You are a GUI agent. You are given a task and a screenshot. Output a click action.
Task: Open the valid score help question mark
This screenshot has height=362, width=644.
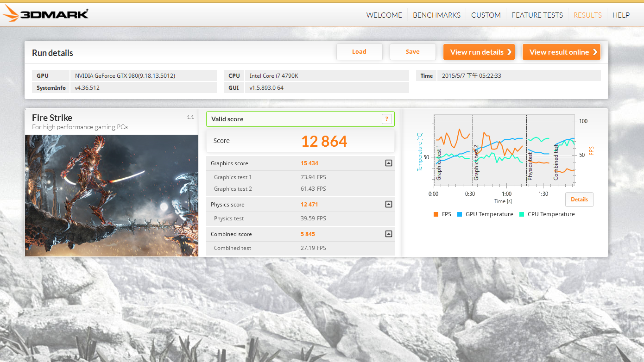[386, 119]
